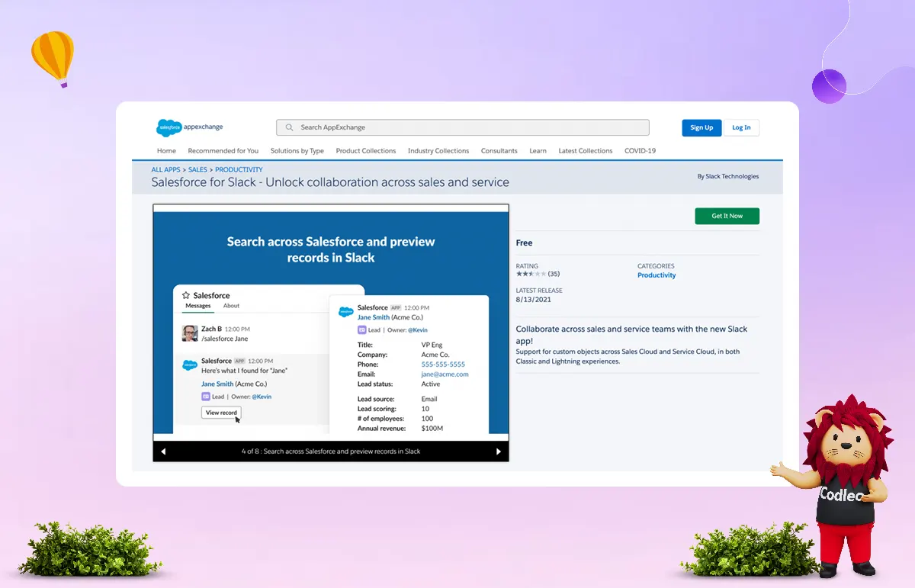Click the Log In button
The height and width of the screenshot is (588, 915).
[x=741, y=127]
